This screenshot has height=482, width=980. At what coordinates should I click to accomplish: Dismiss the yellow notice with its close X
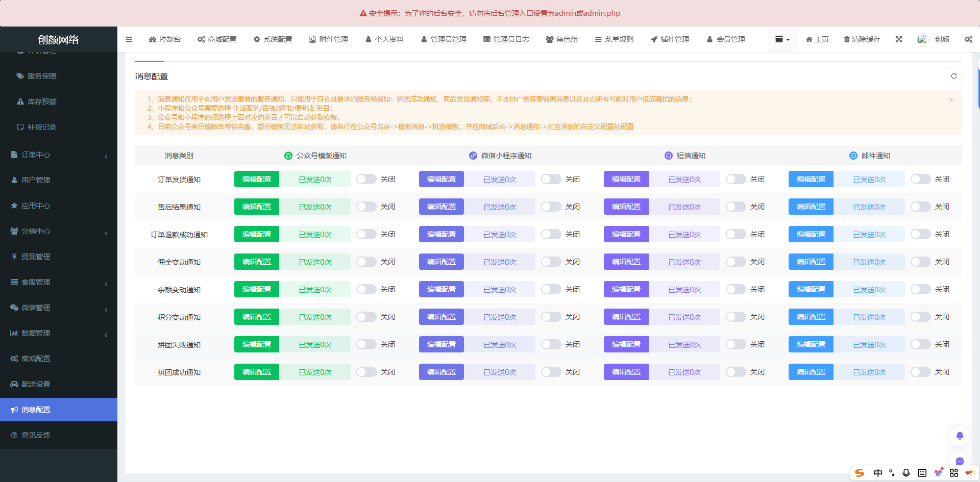pos(951,99)
